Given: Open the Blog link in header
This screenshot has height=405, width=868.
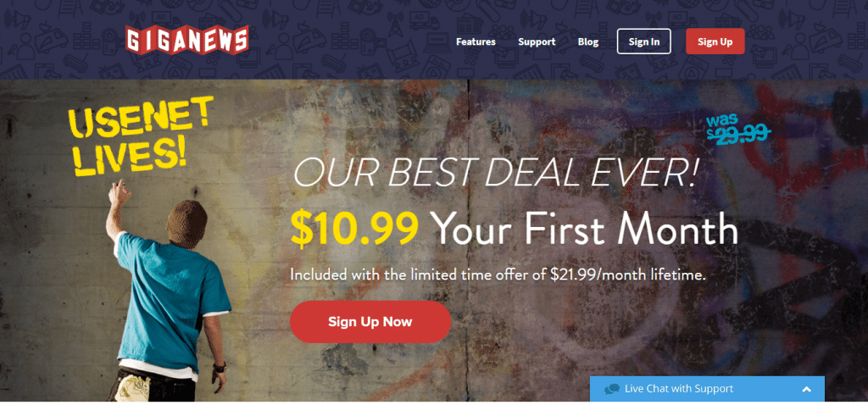Looking at the screenshot, I should [x=588, y=42].
